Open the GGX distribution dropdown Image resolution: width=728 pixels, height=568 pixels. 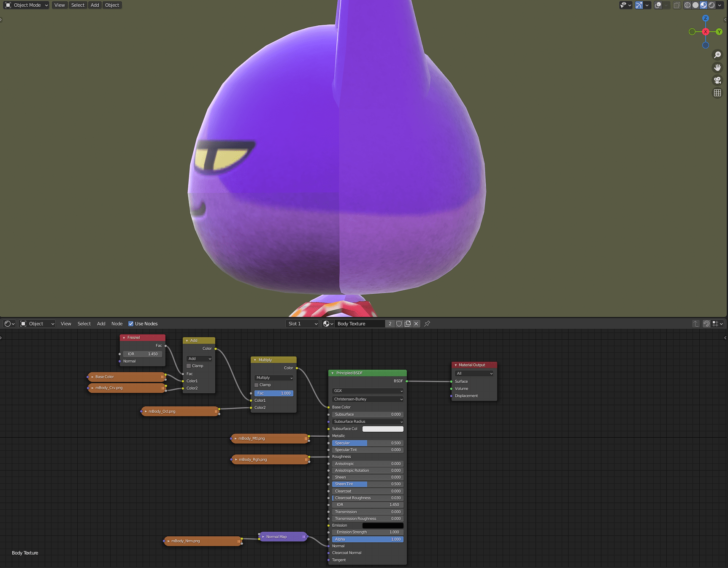click(x=368, y=391)
